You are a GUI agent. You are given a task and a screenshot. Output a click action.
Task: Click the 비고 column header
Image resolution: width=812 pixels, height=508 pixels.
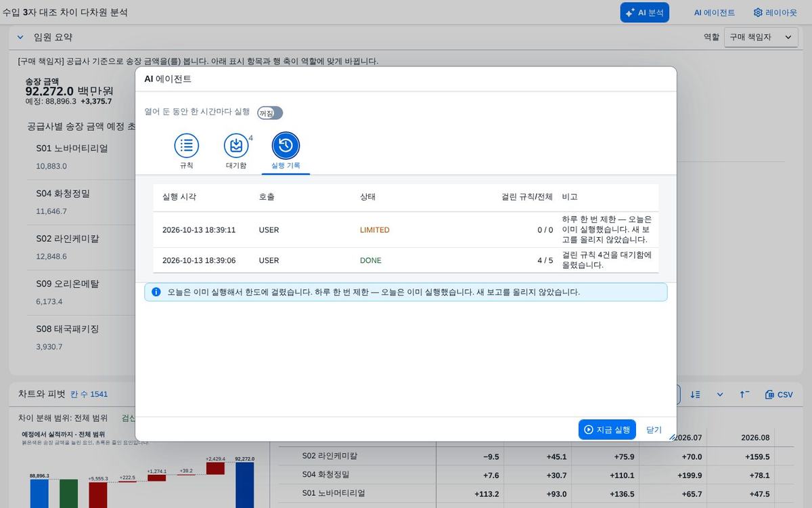pyautogui.click(x=569, y=196)
